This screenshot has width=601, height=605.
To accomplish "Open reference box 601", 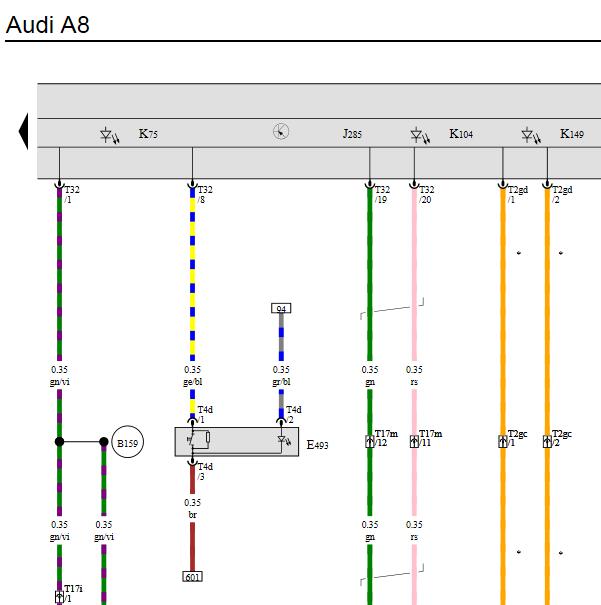I will (192, 577).
